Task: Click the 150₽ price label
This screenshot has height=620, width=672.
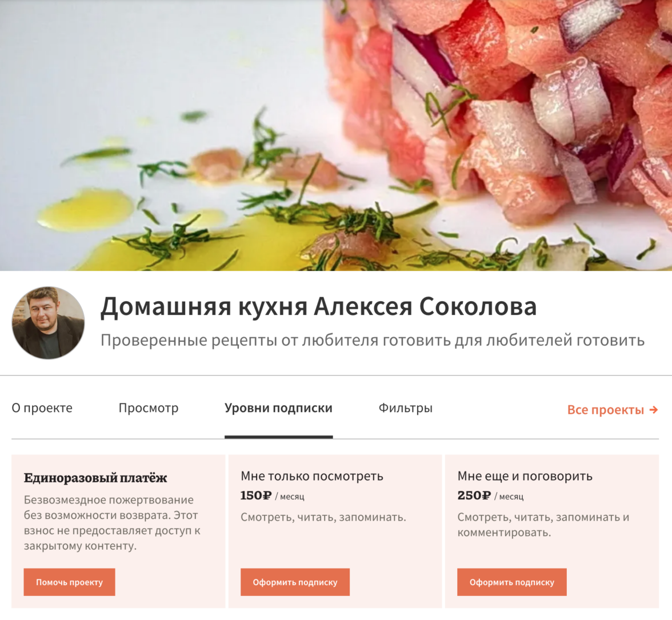Action: (256, 495)
